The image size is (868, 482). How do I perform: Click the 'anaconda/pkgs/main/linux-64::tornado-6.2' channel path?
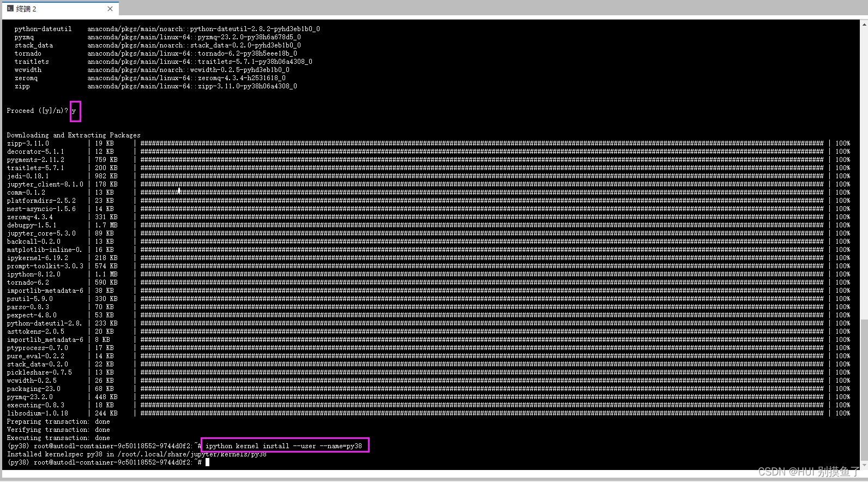point(192,53)
